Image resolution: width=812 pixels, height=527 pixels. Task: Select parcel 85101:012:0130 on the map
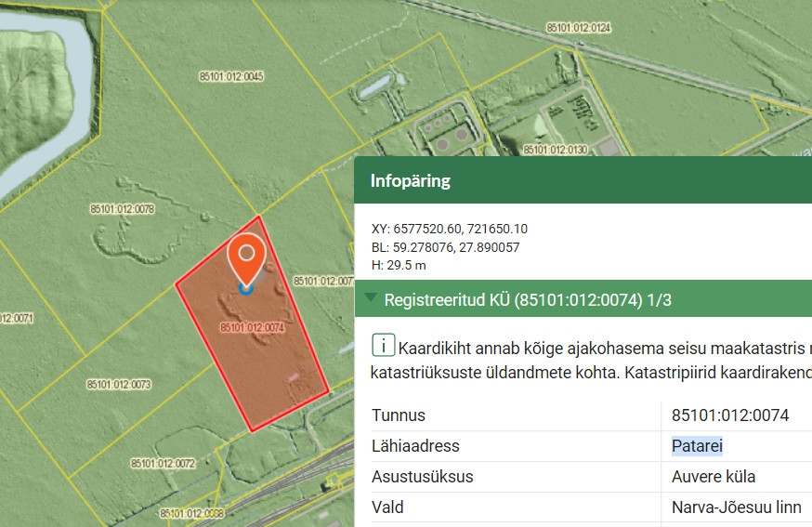pos(555,149)
